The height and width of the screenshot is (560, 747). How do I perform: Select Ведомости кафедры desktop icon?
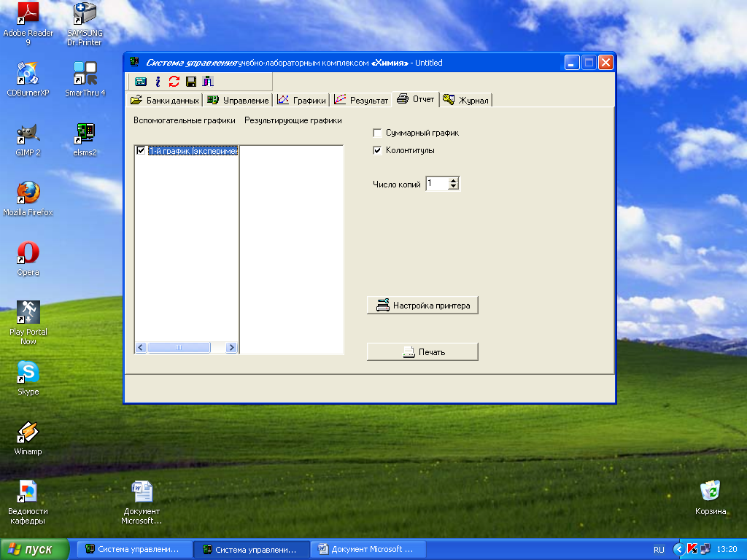coord(28,502)
